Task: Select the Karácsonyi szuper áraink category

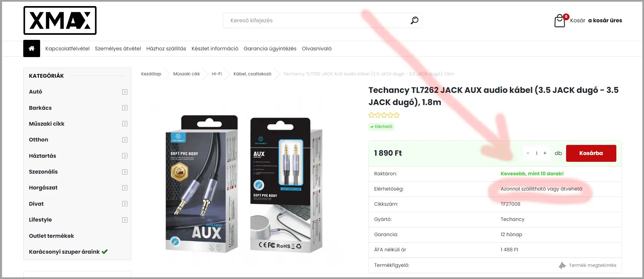Action: tap(68, 252)
